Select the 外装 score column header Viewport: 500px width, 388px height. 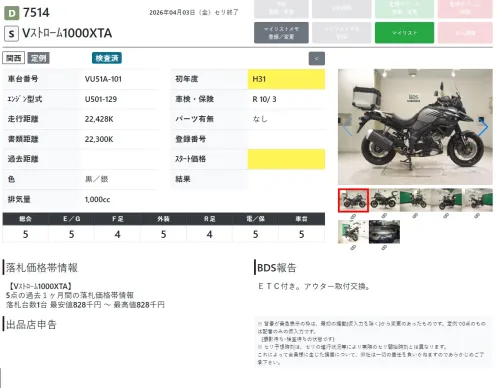tap(163, 219)
